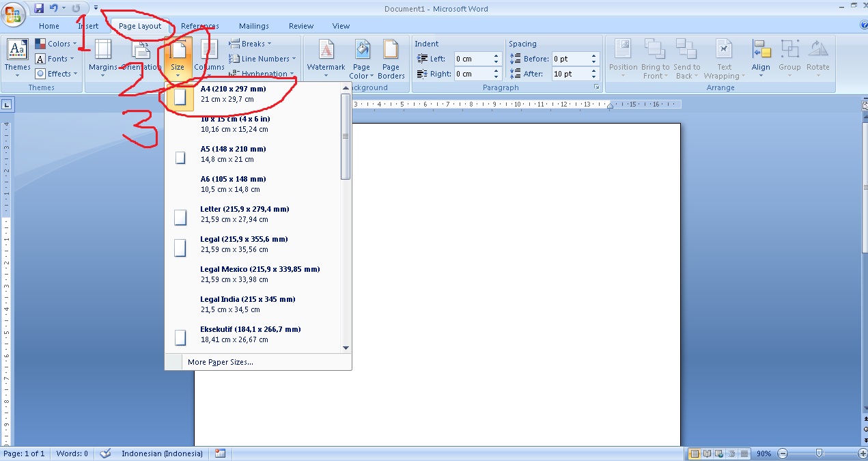Open Themes gallery
Image resolution: width=868 pixels, height=461 pixels.
[18, 59]
